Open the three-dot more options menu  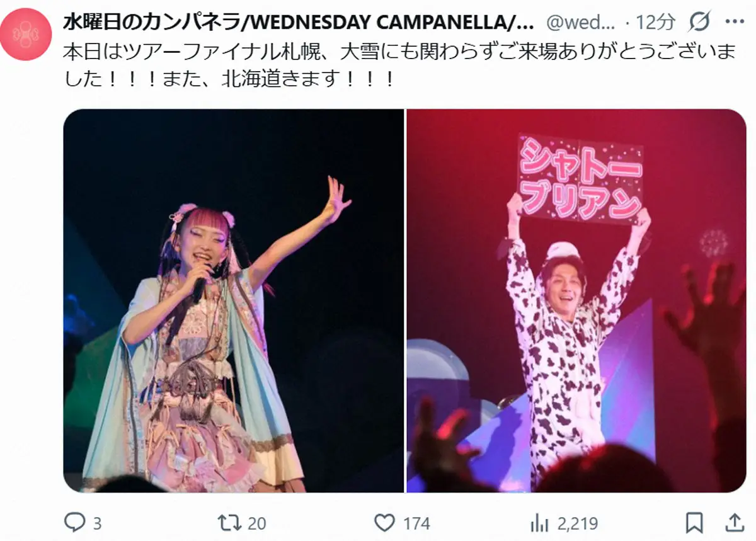click(735, 22)
